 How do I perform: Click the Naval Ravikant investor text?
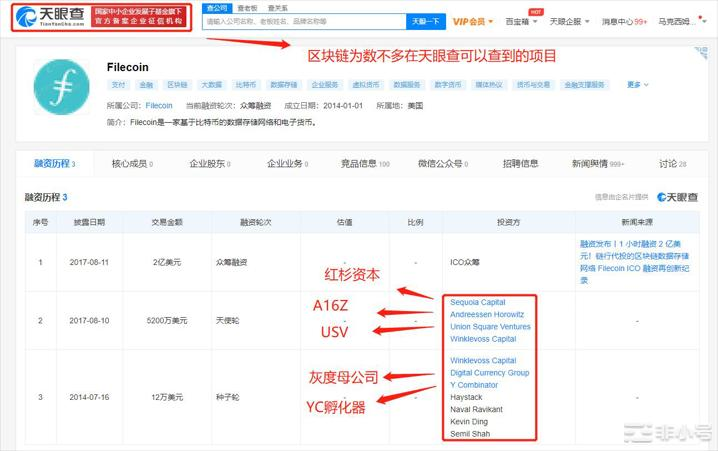coord(476,409)
